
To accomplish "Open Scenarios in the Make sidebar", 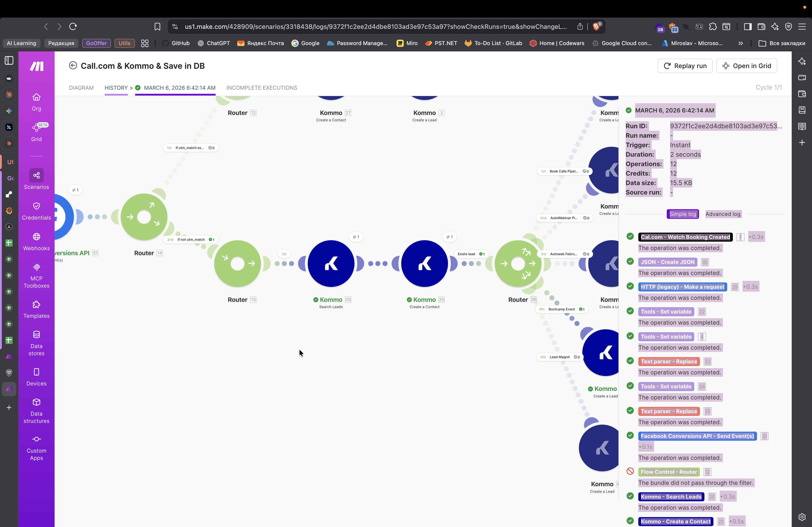I will pyautogui.click(x=36, y=176).
